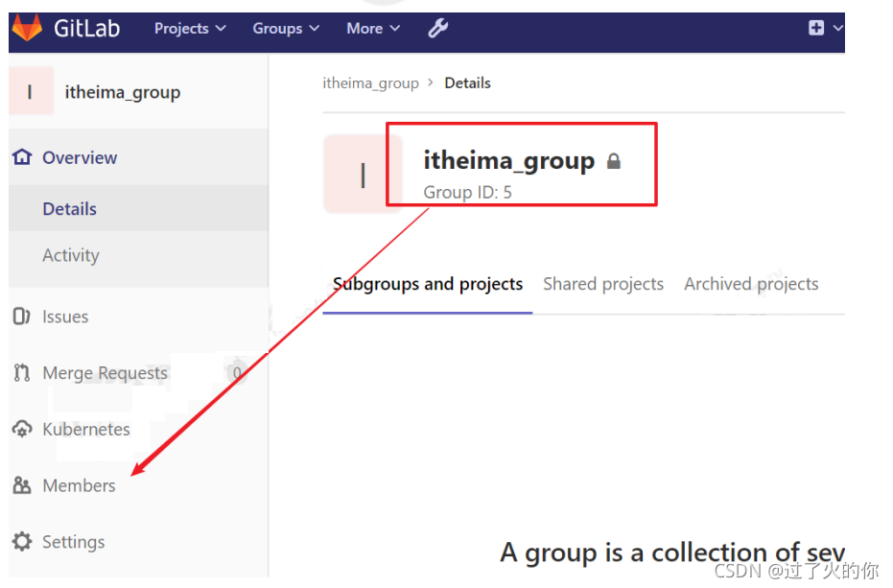Image resolution: width=893 pixels, height=588 pixels.
Task: Click the Members people icon
Action: 22,485
